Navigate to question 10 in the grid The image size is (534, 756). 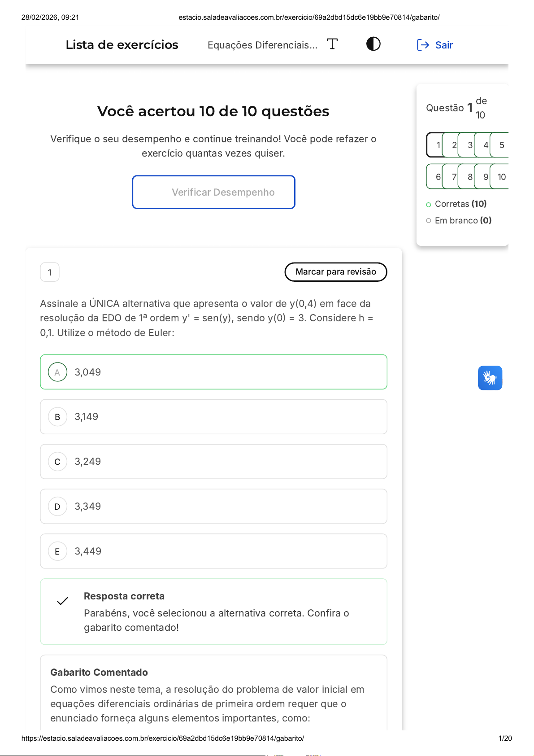click(x=501, y=177)
